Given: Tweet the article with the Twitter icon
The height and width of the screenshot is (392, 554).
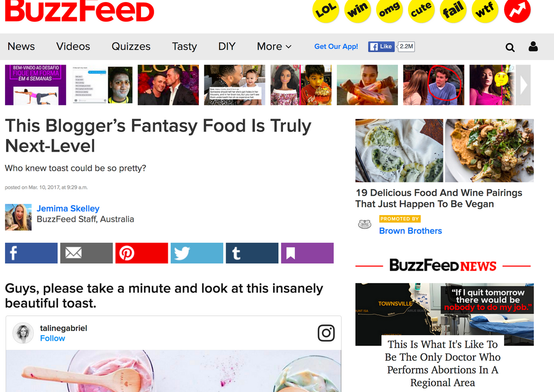Looking at the screenshot, I should pos(197,253).
